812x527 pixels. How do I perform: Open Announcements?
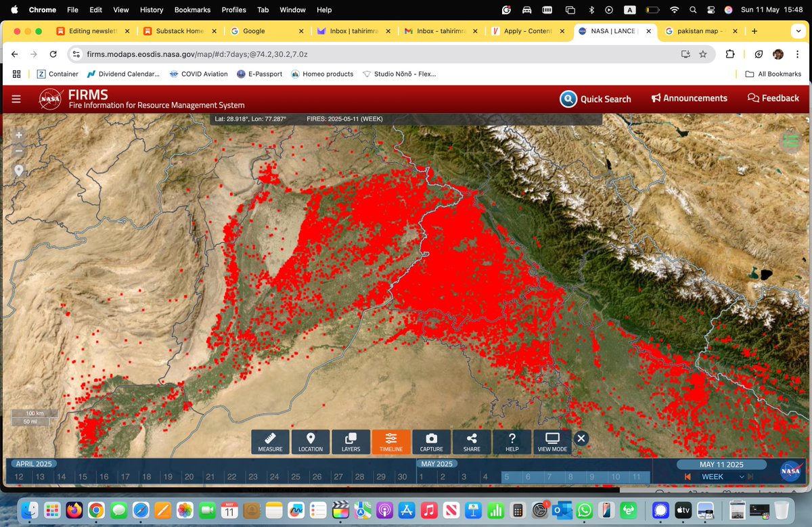point(690,98)
